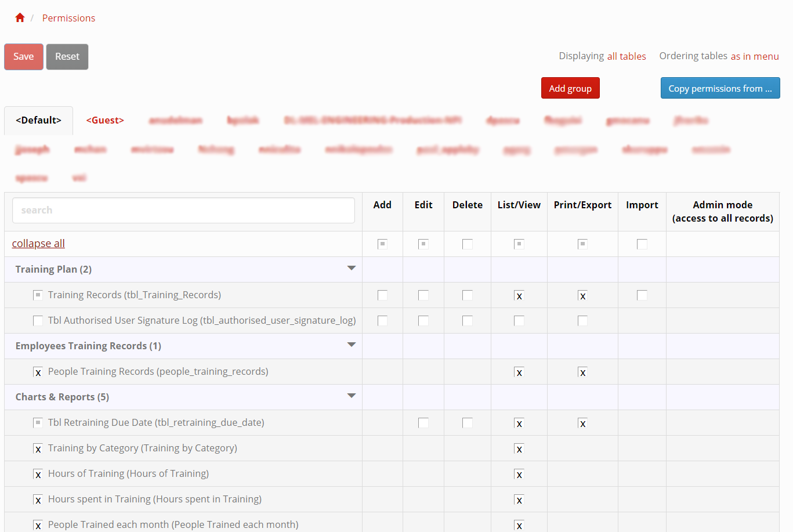Collapse the Training Plan group
This screenshot has height=532, width=793.
click(352, 268)
